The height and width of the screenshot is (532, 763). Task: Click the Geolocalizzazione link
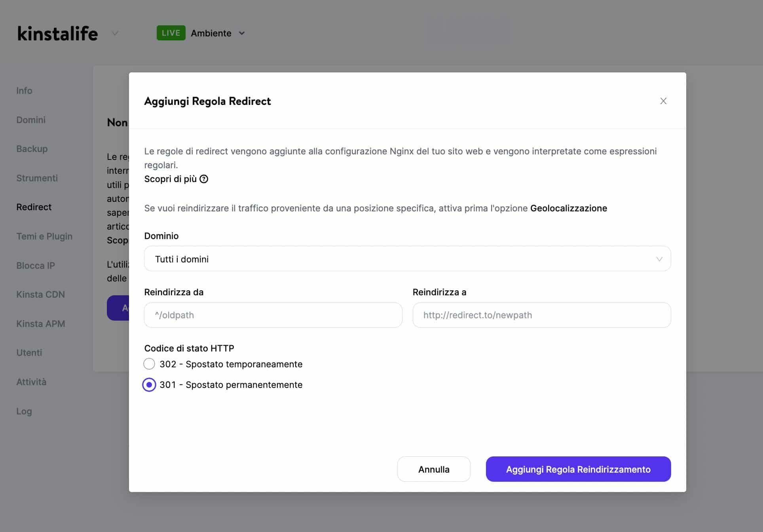[569, 208]
